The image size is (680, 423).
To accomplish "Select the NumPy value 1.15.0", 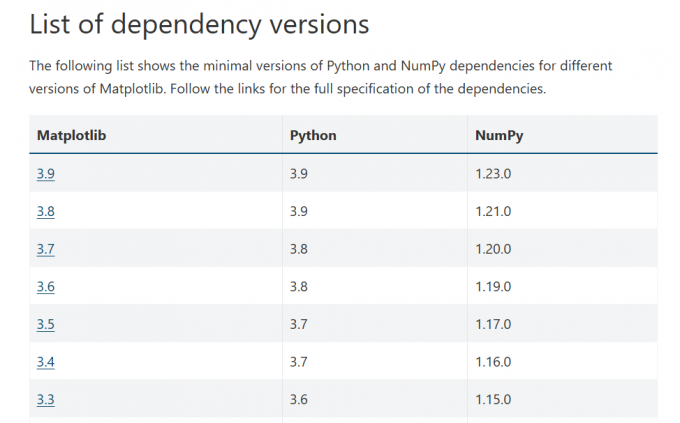I will (x=493, y=399).
